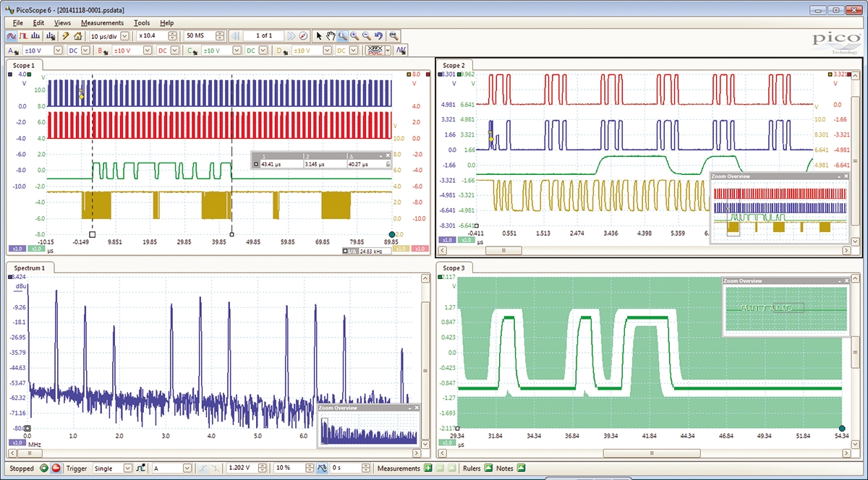Select the normal arrow pointer tool
This screenshot has width=868, height=480.
pyautogui.click(x=318, y=35)
